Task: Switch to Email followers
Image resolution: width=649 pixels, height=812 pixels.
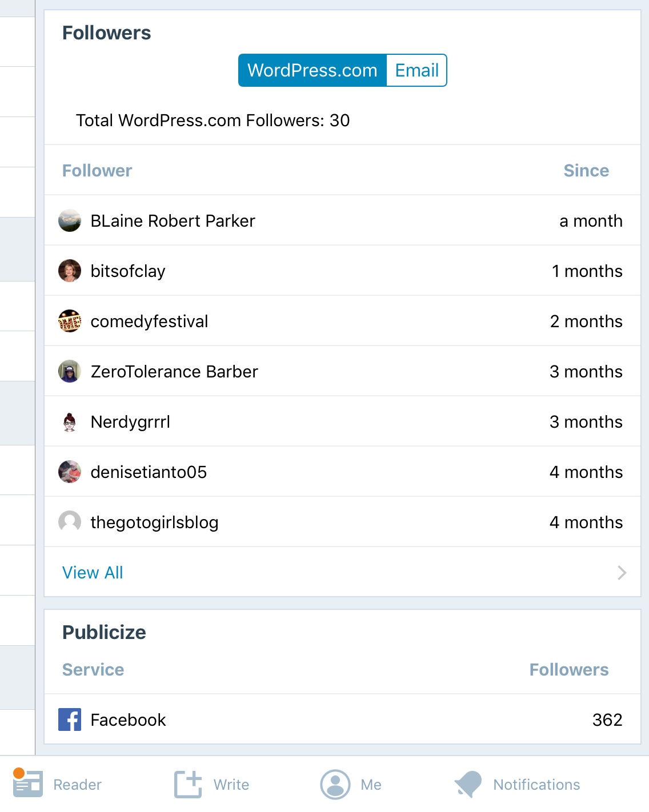Action: tap(416, 70)
